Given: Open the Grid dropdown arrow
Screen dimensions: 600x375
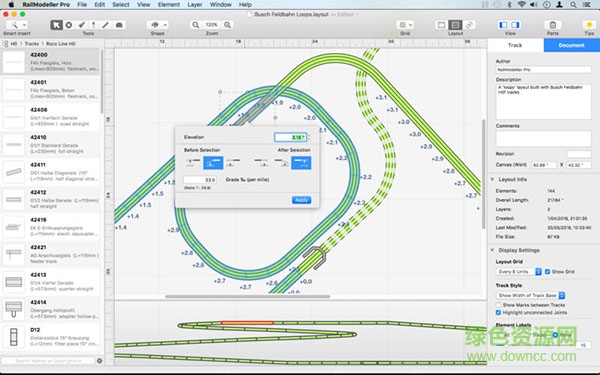Looking at the screenshot, I should (x=411, y=25).
